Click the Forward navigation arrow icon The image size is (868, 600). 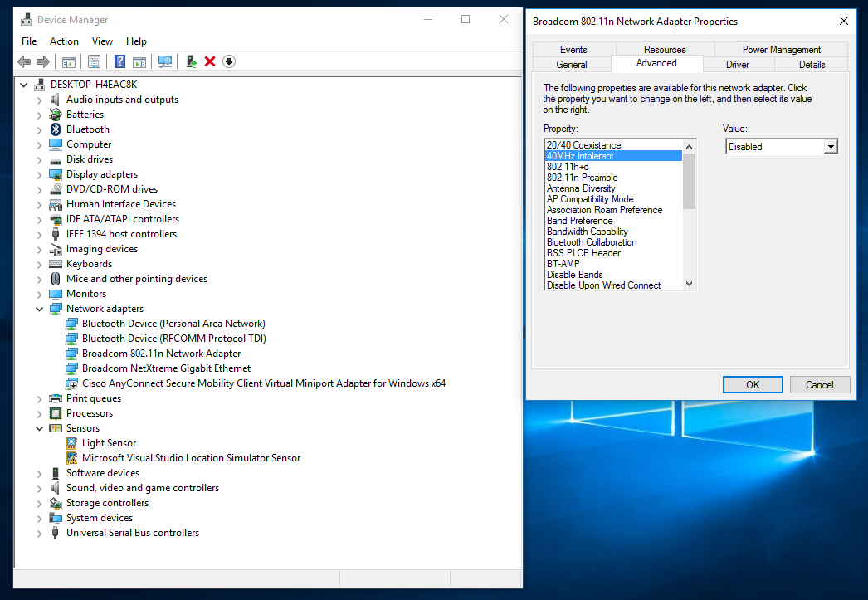[41, 61]
